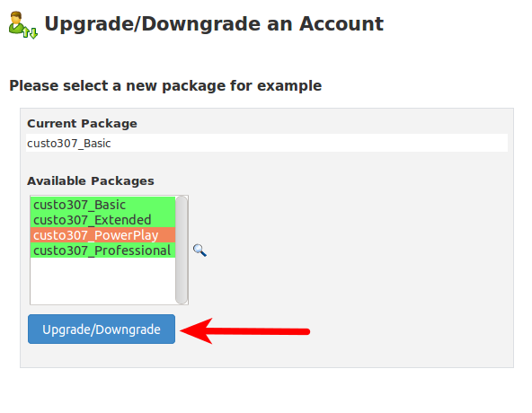Select the highlighted custo307_PowerPlay package
The width and height of the screenshot is (532, 413).
pos(102,235)
